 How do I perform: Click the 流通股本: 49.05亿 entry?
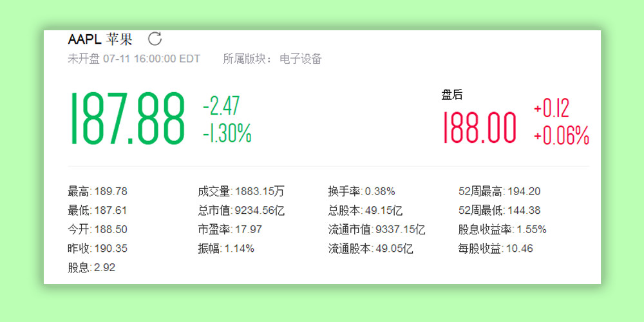click(x=370, y=249)
